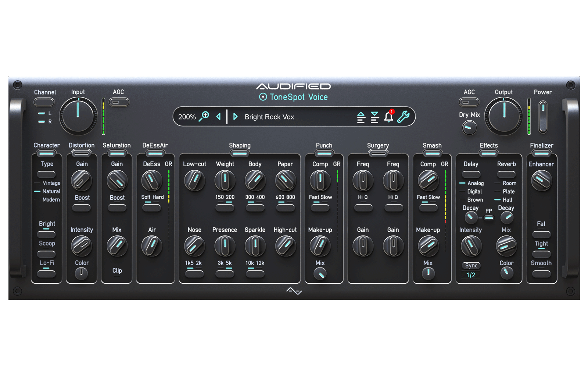This screenshot has height=376, width=588.
Task: Toggle Punch Fast Slow switch
Action: (320, 207)
